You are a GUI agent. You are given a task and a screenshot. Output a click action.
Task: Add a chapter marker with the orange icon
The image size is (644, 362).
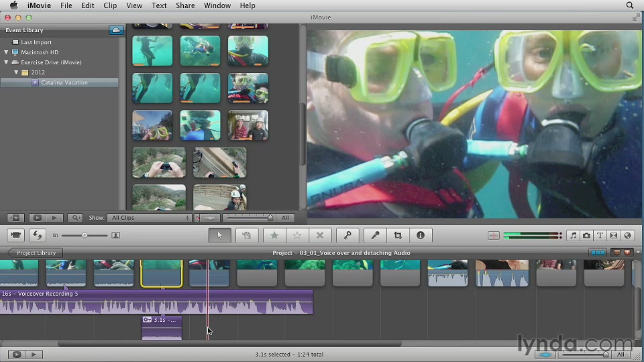click(x=627, y=253)
